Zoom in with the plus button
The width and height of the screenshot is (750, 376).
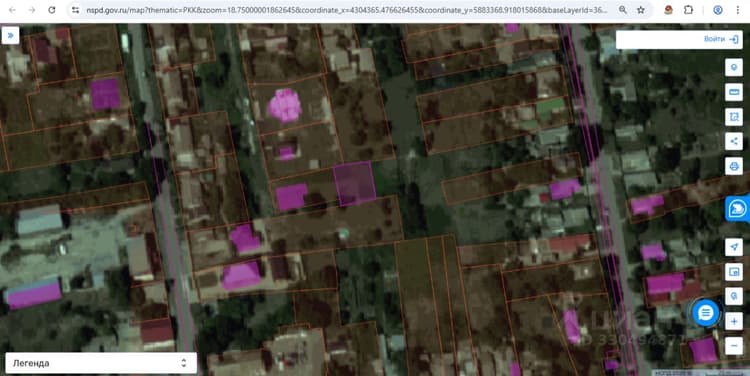pyautogui.click(x=734, y=321)
